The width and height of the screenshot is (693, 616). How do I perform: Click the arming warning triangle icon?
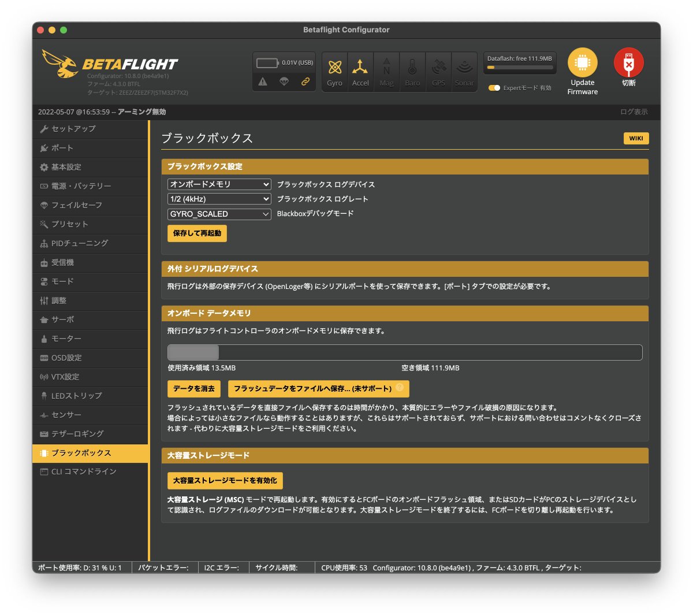click(x=263, y=81)
